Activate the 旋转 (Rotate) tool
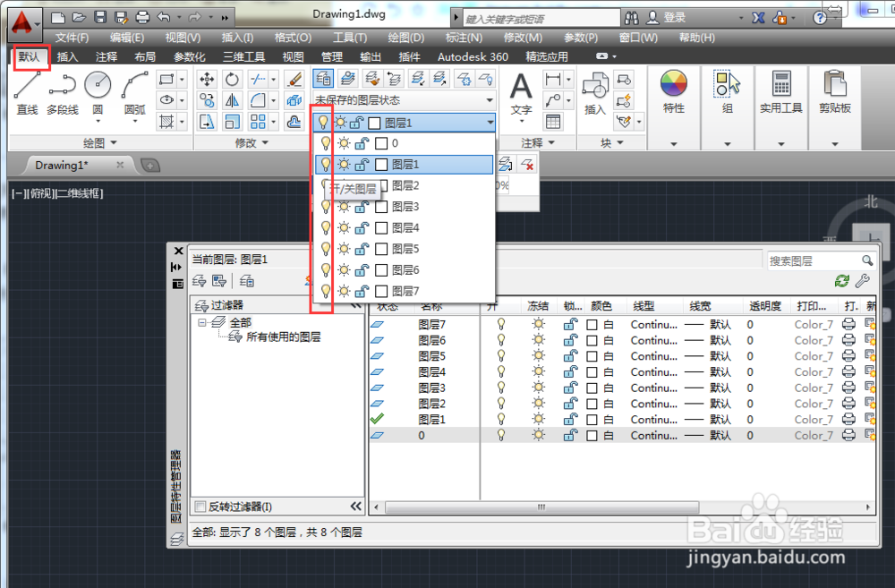This screenshot has height=588, width=895. [x=232, y=78]
